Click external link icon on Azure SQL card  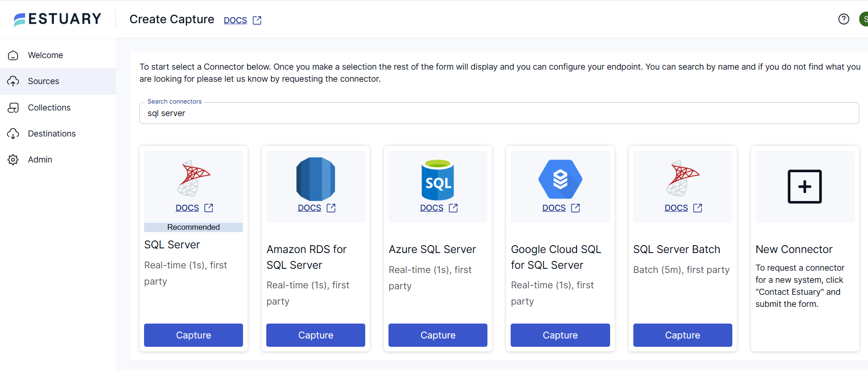(453, 208)
